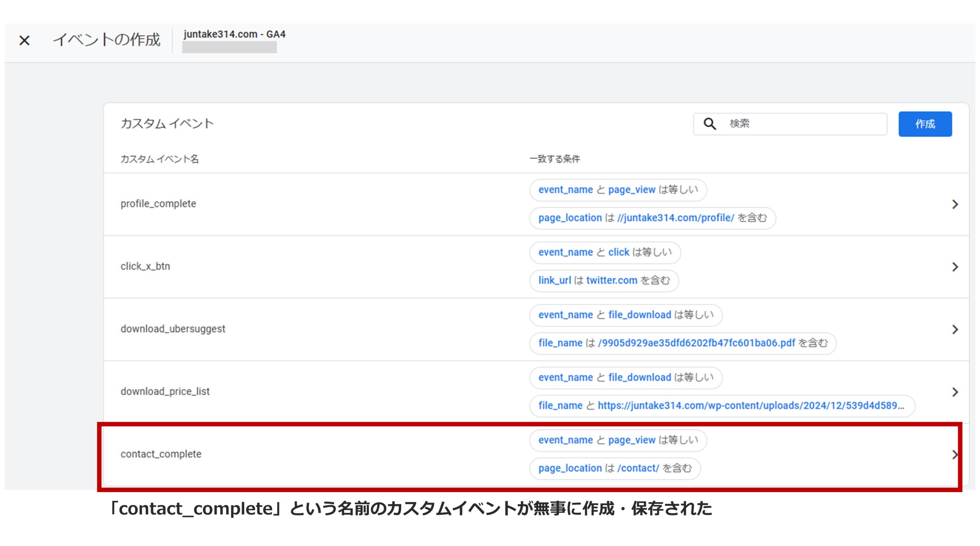Select the link_url contains twitter.com condition
980x546 pixels.
(605, 280)
